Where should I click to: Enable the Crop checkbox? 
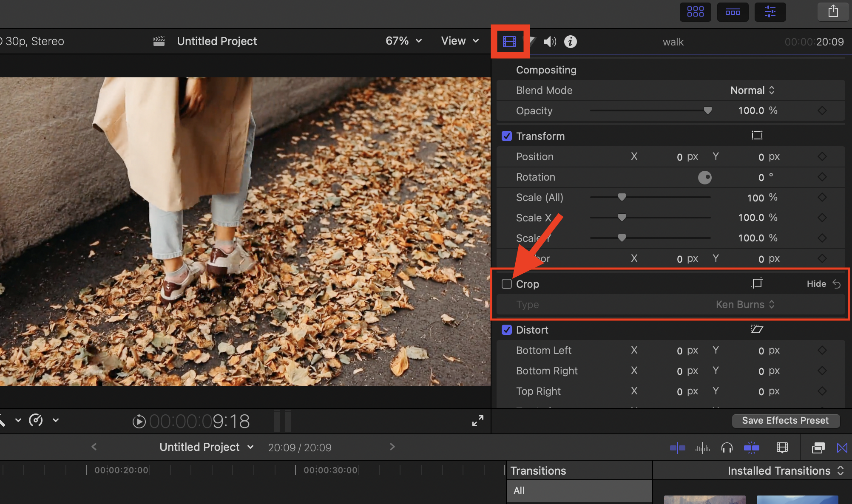click(506, 284)
